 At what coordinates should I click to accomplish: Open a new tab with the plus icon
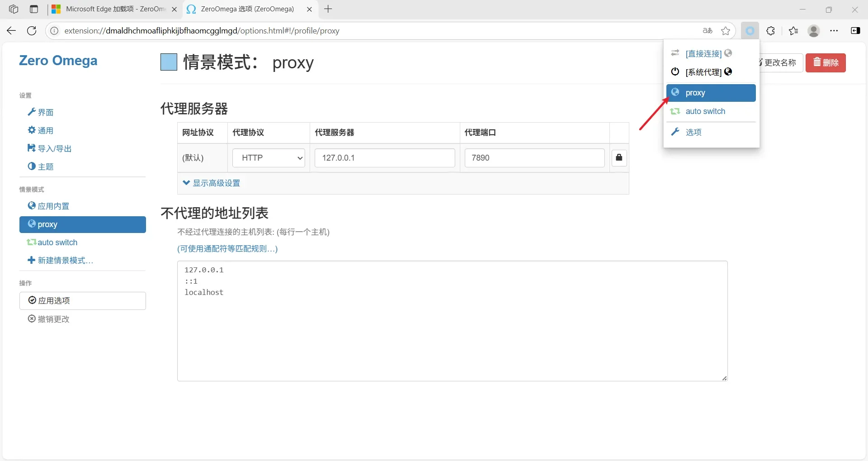[328, 9]
